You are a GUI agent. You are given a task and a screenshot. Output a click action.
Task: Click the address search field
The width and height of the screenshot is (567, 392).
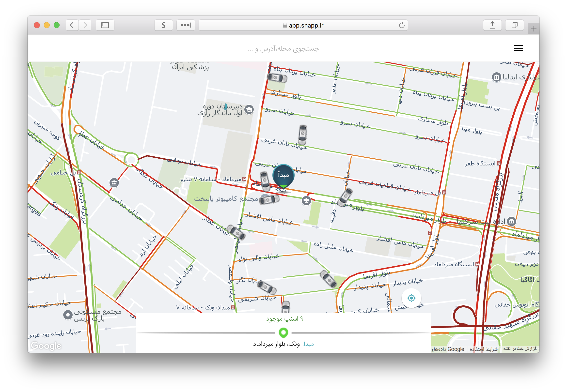283,49
